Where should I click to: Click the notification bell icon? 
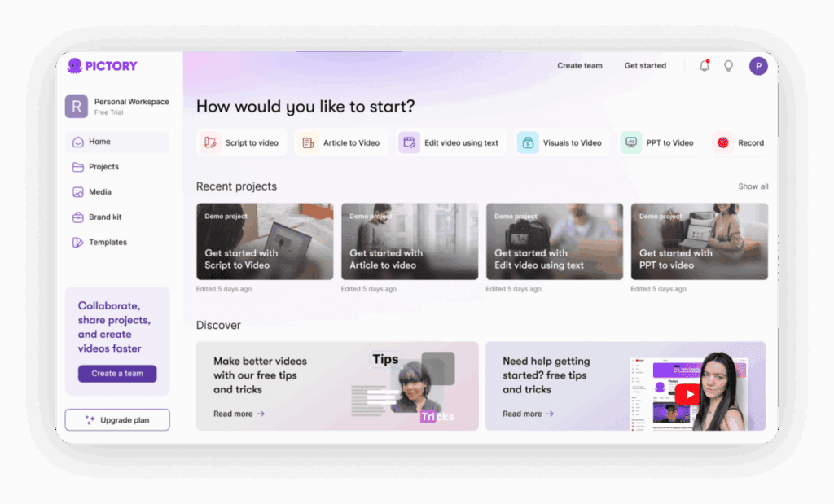[705, 66]
